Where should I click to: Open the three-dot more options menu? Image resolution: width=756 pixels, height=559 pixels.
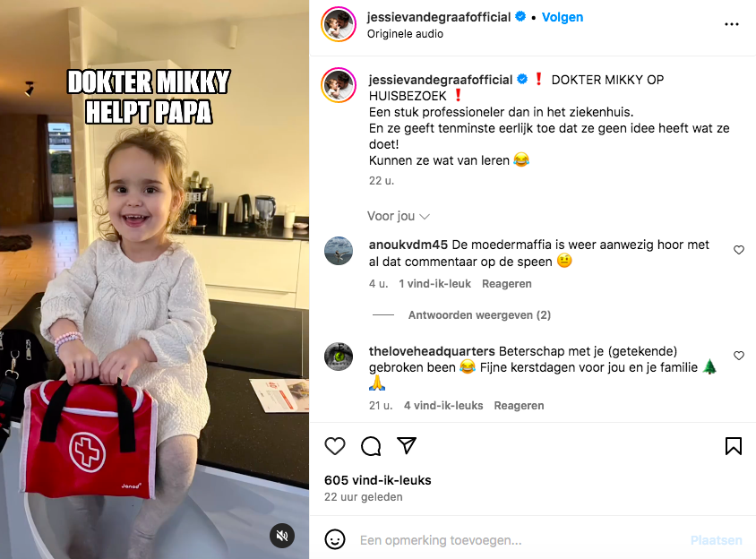pos(732,24)
